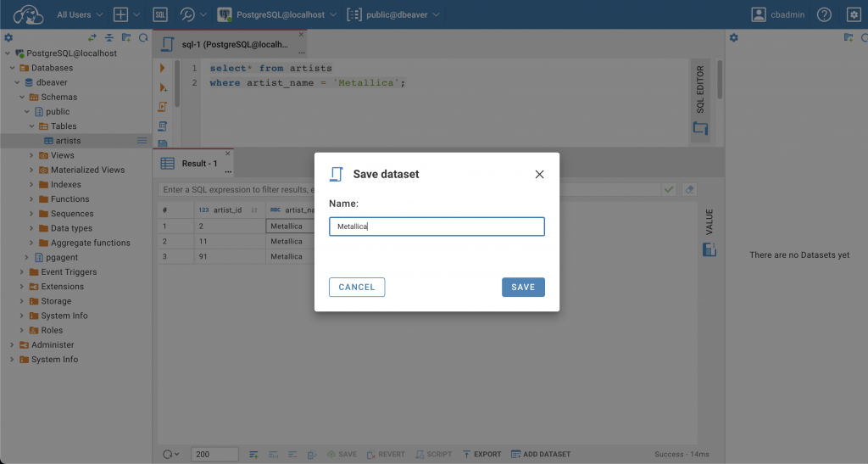Expand the pgagent schema
The width and height of the screenshot is (868, 464).
click(26, 258)
